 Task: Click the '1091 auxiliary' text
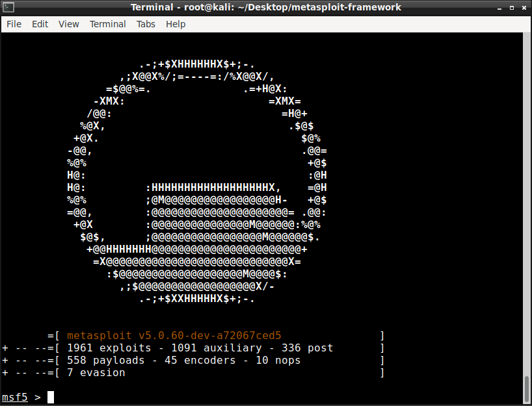tap(217, 348)
